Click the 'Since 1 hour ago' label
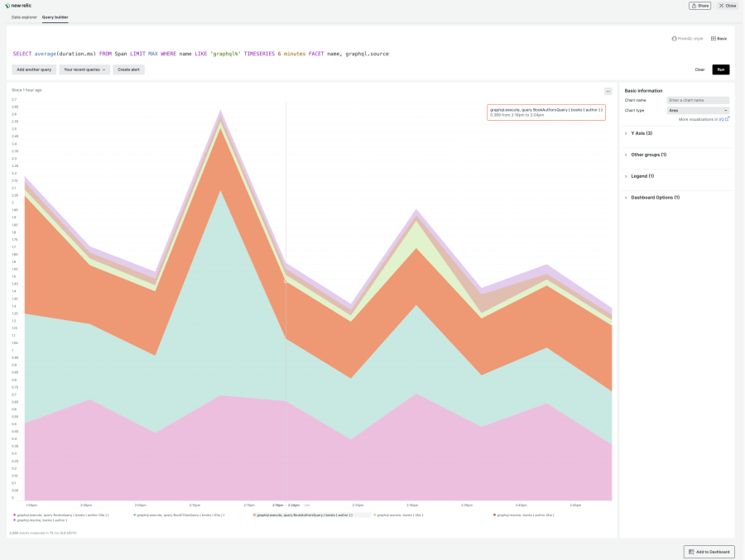The height and width of the screenshot is (560, 745). pos(26,90)
